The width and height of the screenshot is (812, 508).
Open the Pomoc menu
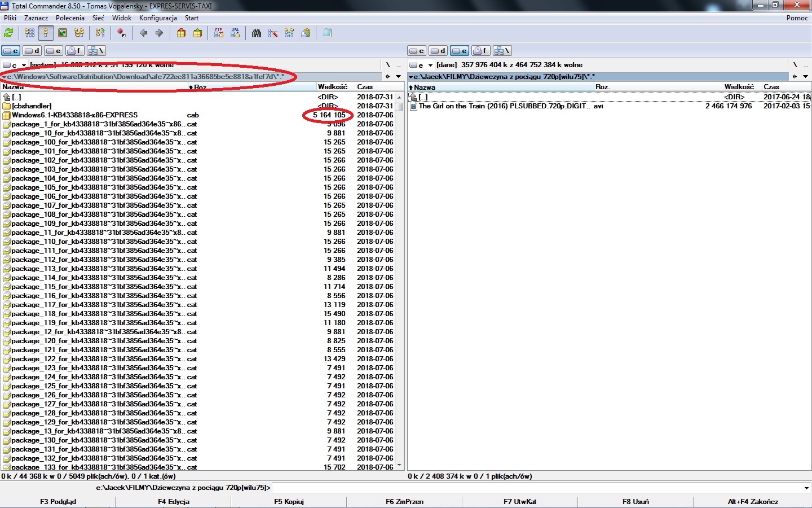[x=797, y=18]
